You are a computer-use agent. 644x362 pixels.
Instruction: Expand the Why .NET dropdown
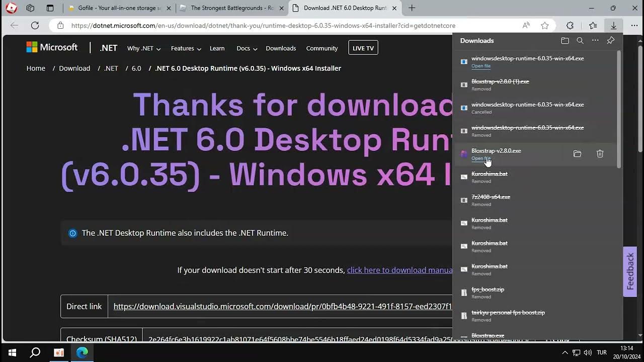click(144, 48)
